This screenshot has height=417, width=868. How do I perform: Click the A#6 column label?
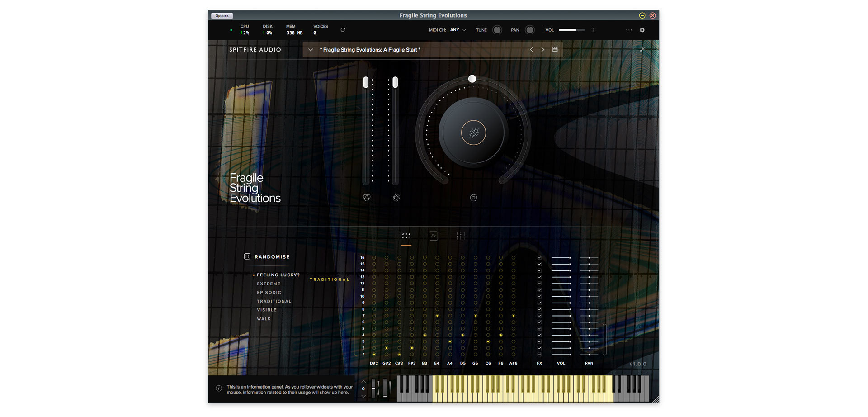(513, 363)
